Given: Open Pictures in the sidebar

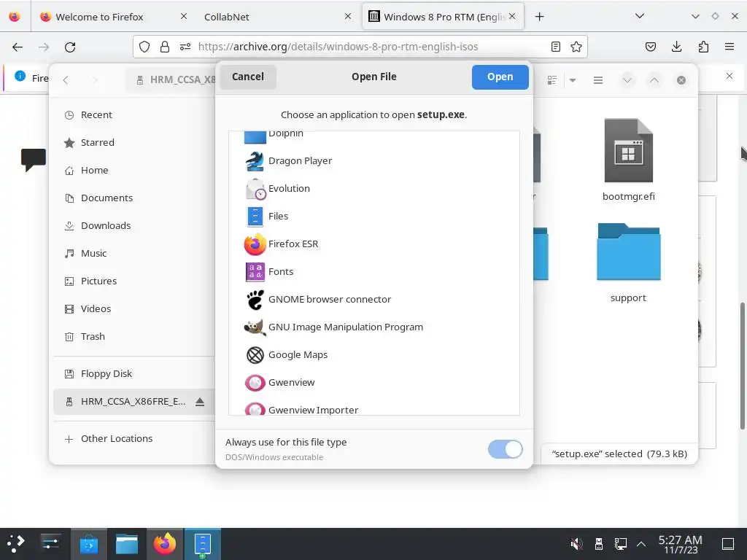Looking at the screenshot, I should tap(134, 281).
